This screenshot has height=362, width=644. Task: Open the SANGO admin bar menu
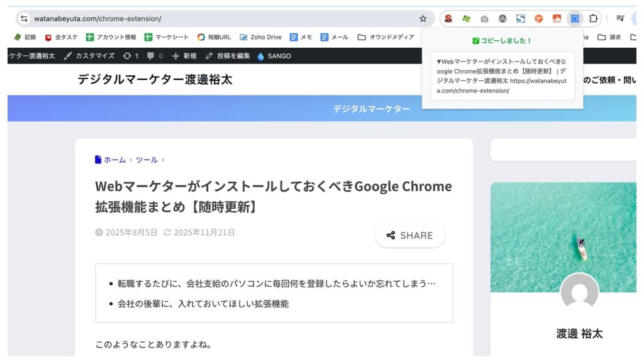pos(274,56)
